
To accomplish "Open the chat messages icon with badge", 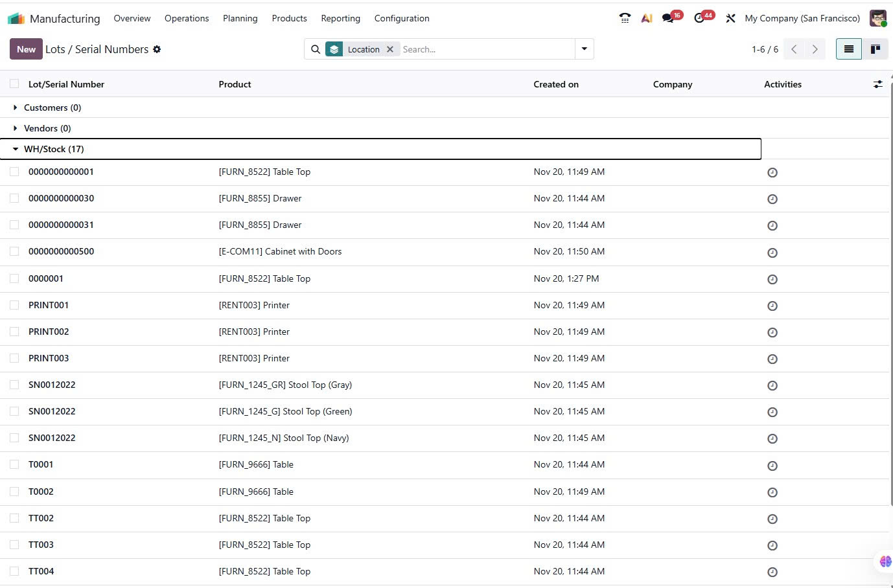I will [668, 18].
